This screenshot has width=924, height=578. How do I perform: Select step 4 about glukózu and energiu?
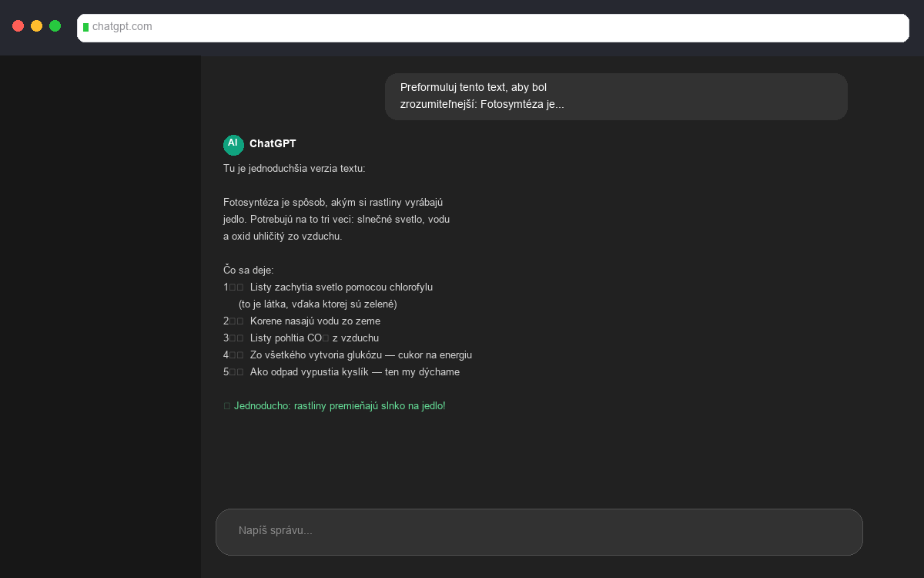click(360, 355)
